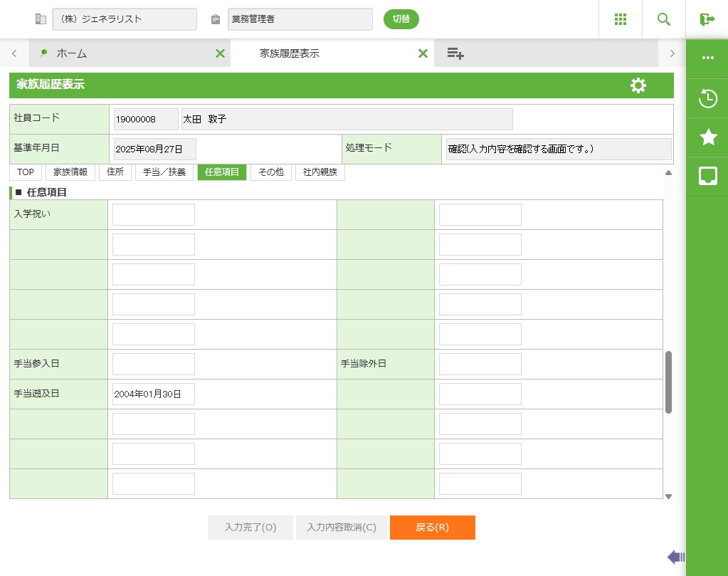
Task: Open the apps grid menu icon
Action: 620,19
